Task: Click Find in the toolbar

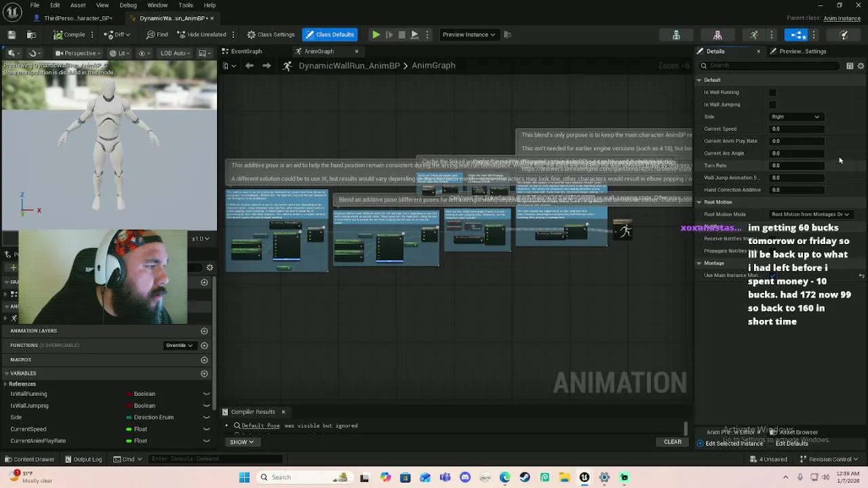Action: [x=157, y=35]
